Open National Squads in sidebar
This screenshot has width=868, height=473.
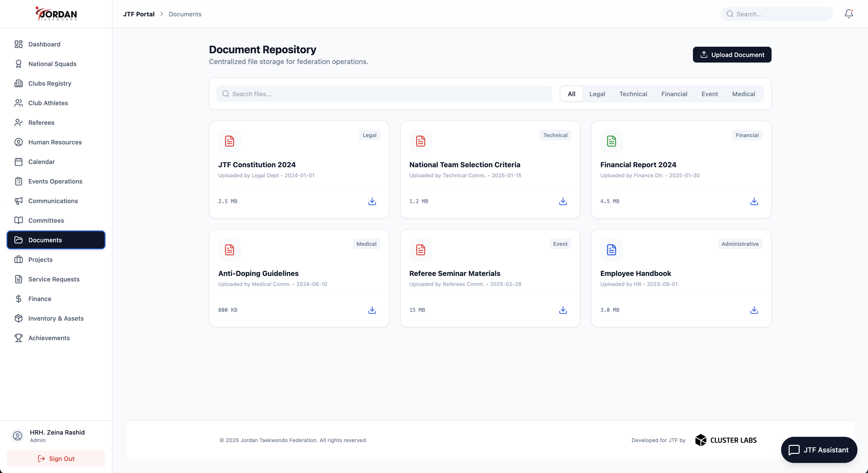[52, 64]
